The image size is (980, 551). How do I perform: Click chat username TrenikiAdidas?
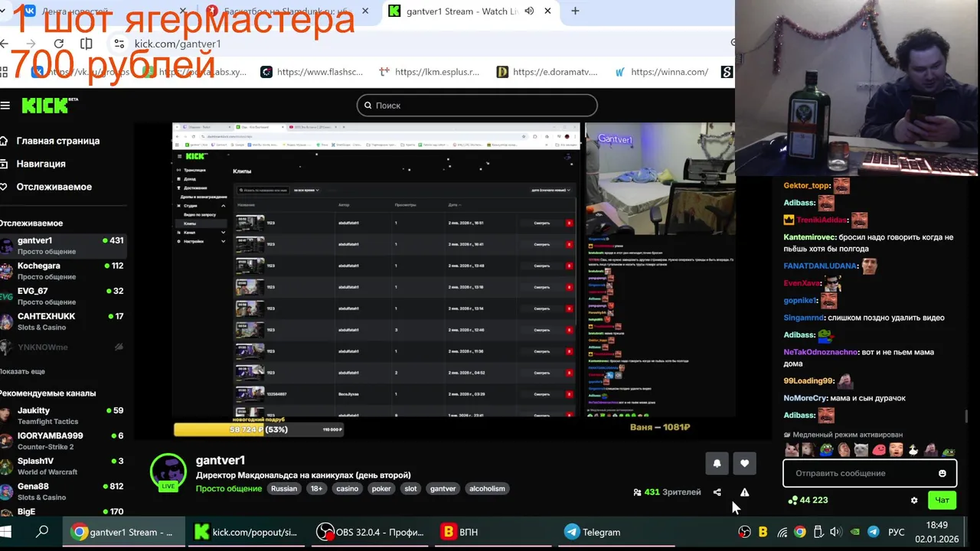coord(822,220)
